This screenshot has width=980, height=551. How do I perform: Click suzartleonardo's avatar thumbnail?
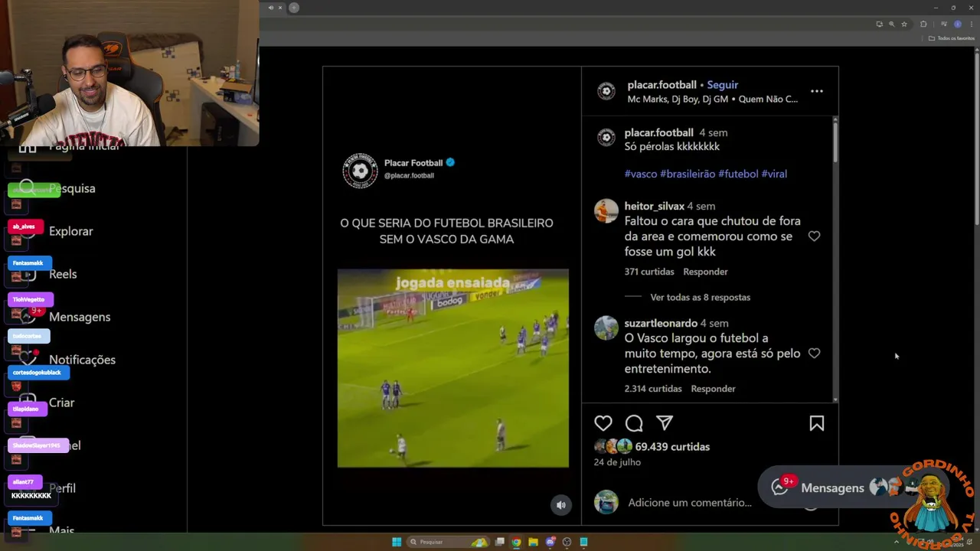pyautogui.click(x=606, y=328)
